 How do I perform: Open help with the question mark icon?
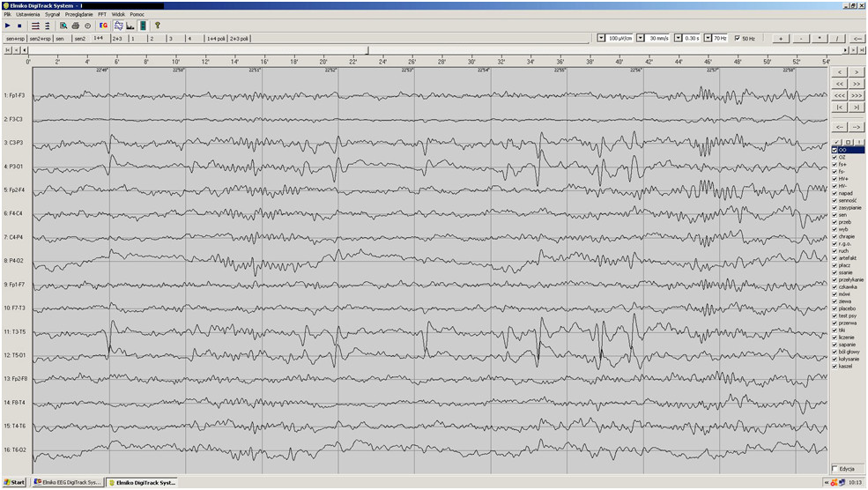158,26
